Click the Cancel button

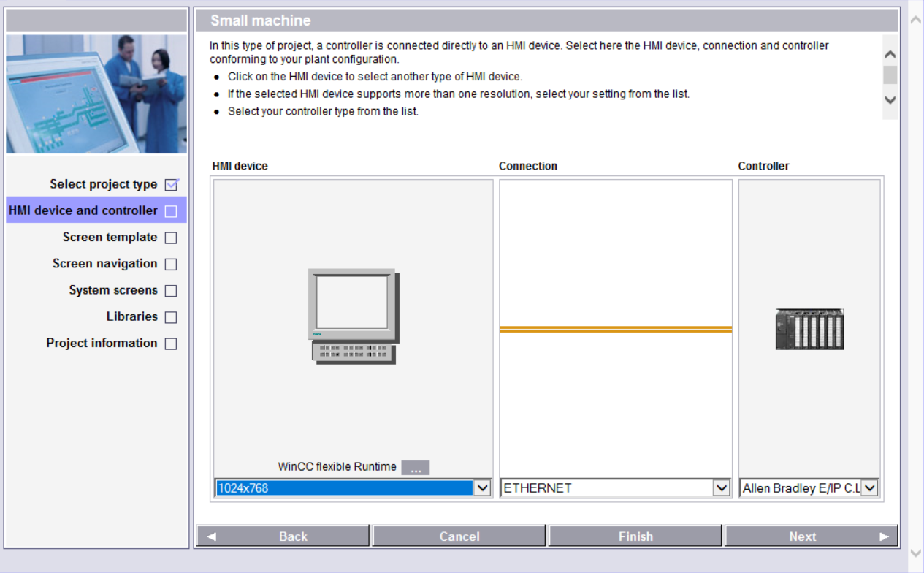click(459, 536)
